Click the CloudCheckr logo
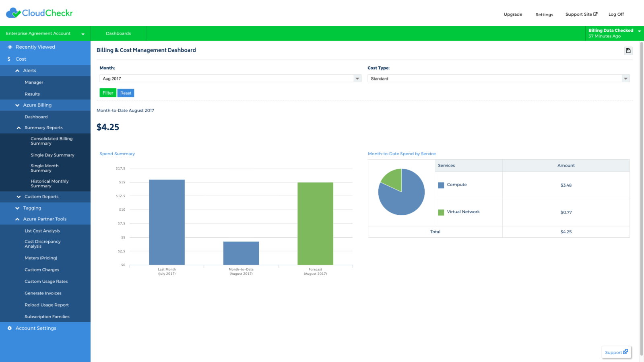644x362 pixels. click(39, 13)
